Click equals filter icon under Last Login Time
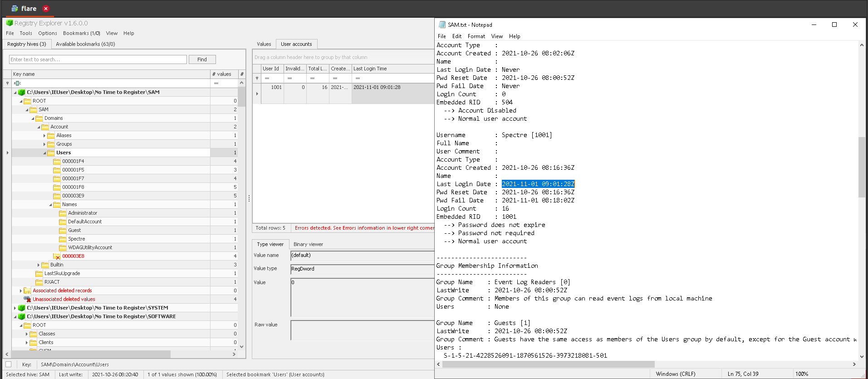 point(358,78)
